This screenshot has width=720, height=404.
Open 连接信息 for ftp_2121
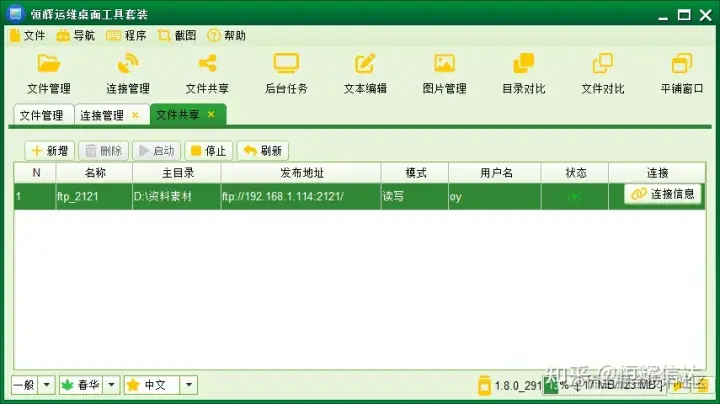663,194
